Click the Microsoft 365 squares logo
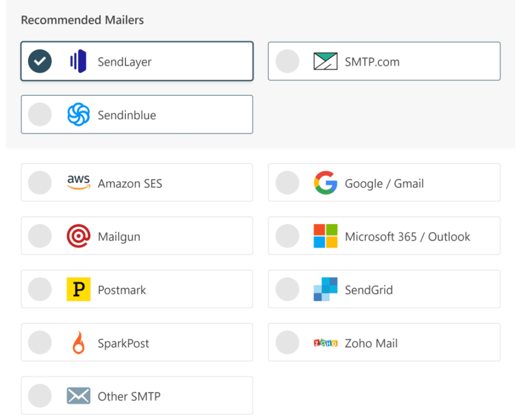This screenshot has height=420, width=520. 326,235
